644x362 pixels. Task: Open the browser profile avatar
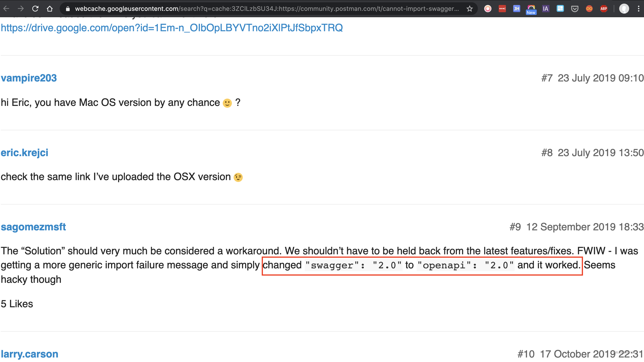point(624,8)
